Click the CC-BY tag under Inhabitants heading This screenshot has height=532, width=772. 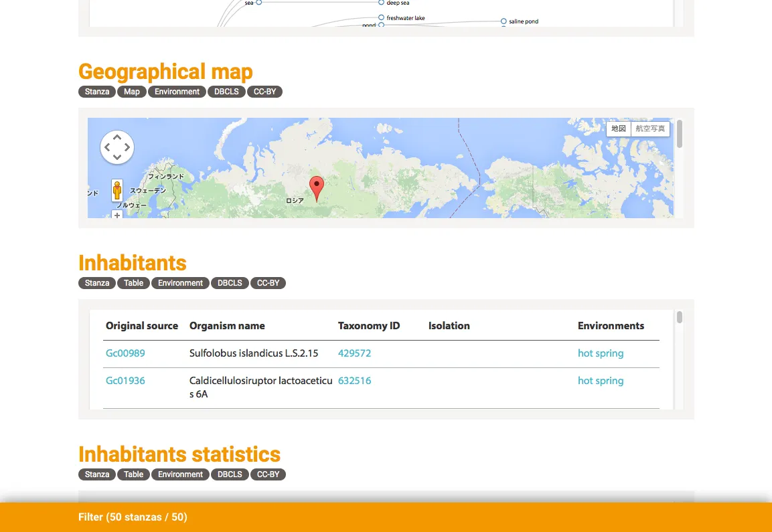(x=268, y=283)
